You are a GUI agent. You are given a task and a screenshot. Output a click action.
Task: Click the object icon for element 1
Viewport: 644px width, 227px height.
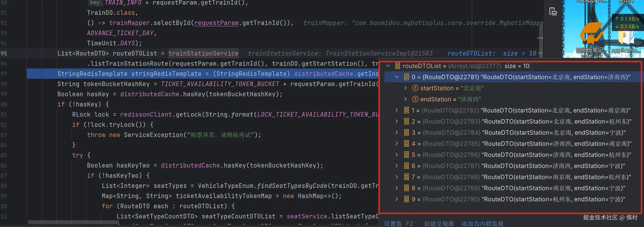(407, 110)
